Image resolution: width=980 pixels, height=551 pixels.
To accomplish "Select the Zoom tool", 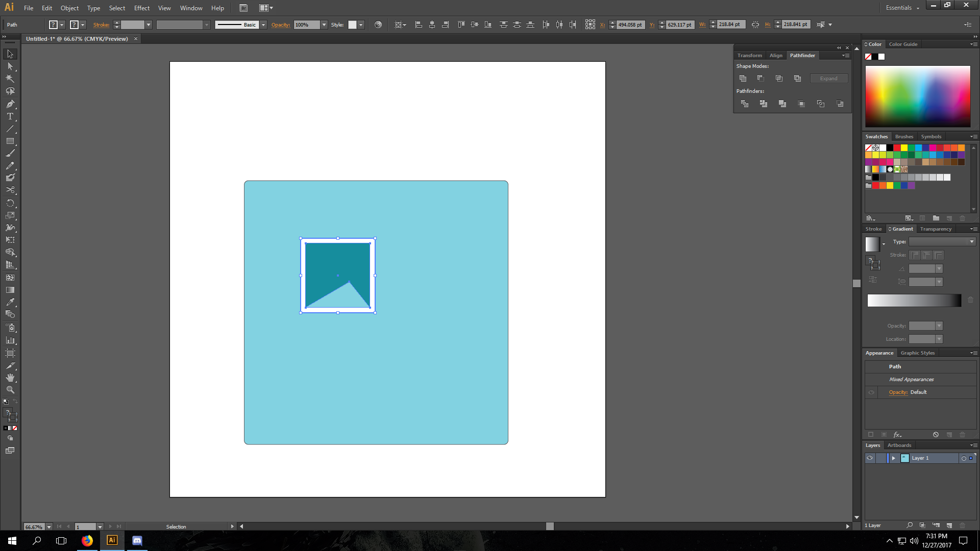I will pyautogui.click(x=10, y=390).
